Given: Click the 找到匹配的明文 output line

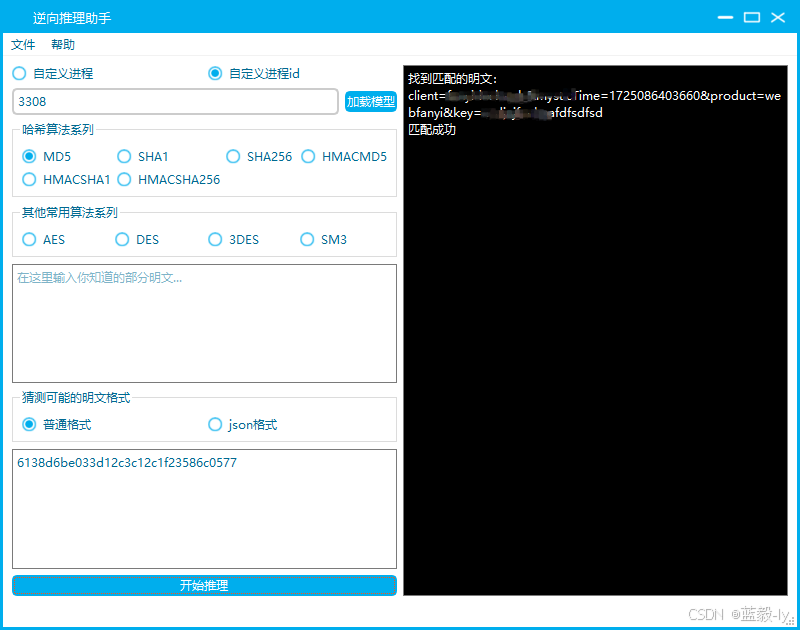Looking at the screenshot, I should click(x=452, y=79).
